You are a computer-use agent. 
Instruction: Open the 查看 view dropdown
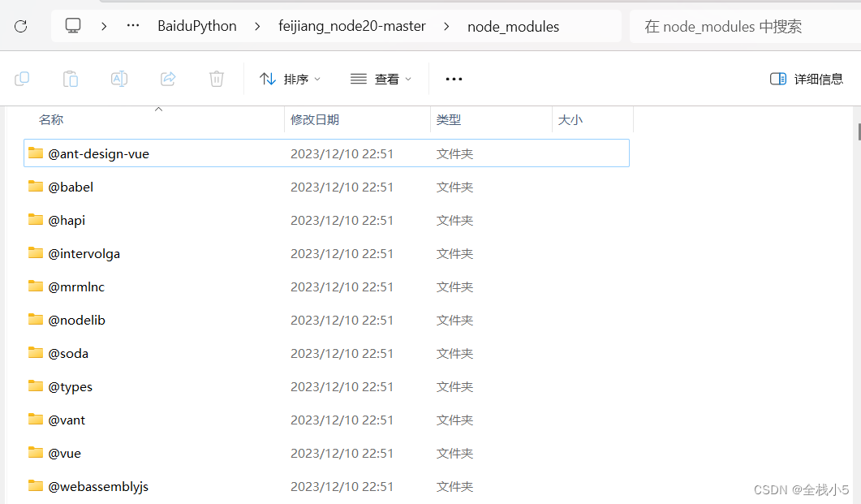pyautogui.click(x=381, y=79)
